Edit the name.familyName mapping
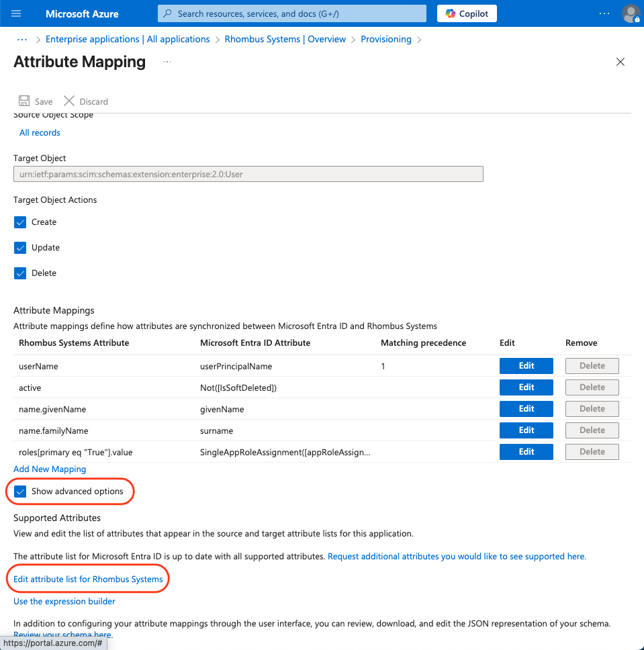Screen dimensions: 644x650 click(526, 430)
